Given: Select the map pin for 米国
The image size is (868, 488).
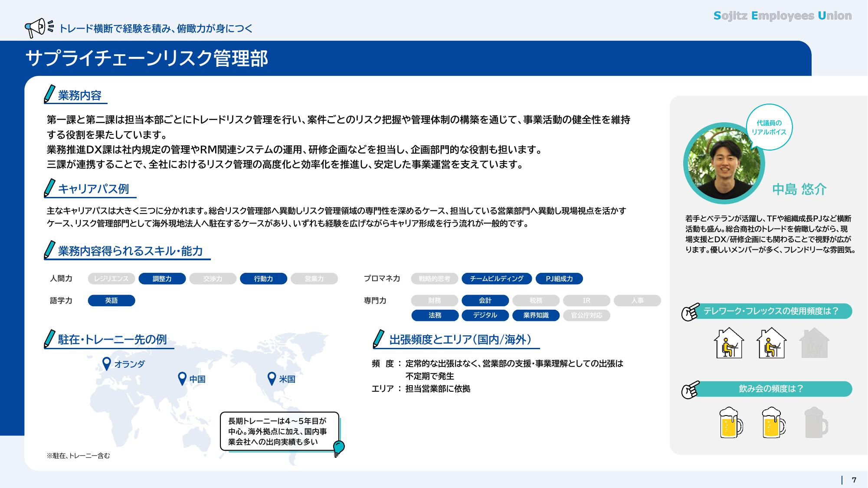Looking at the screenshot, I should click(272, 379).
